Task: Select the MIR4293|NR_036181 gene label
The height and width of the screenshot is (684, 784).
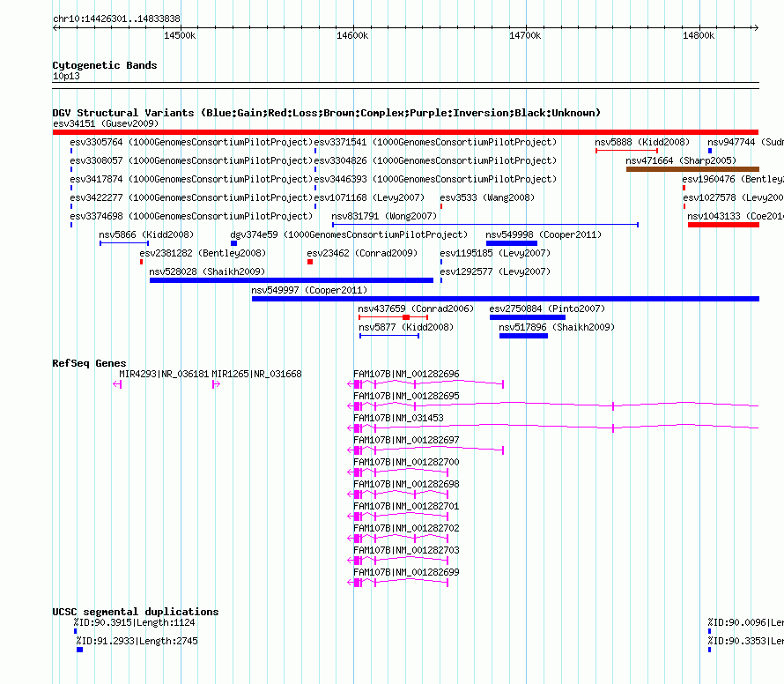Action: tap(164, 374)
